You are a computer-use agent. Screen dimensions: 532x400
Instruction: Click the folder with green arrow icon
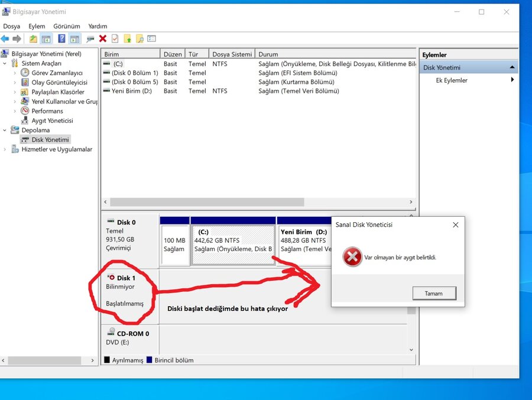128,38
